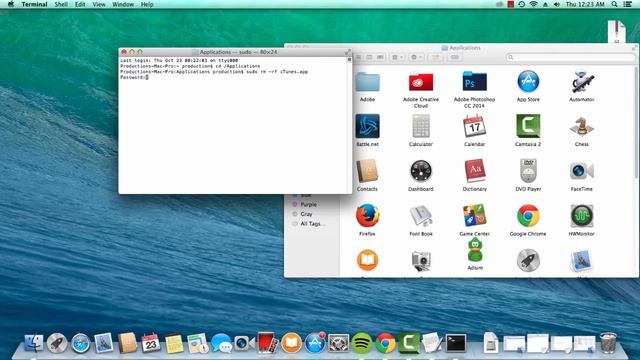
Task: Select the App Store application icon in Finder
Action: 528,81
